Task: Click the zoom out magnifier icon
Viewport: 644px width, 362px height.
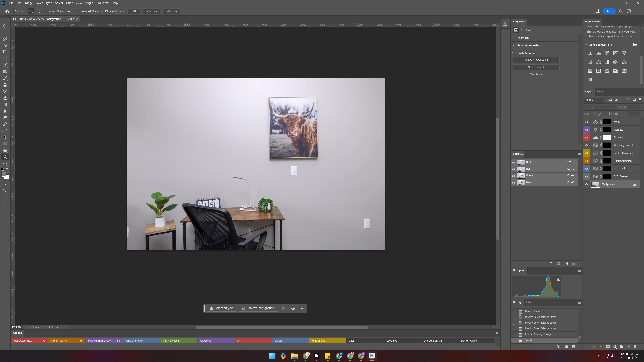Action: click(39, 11)
